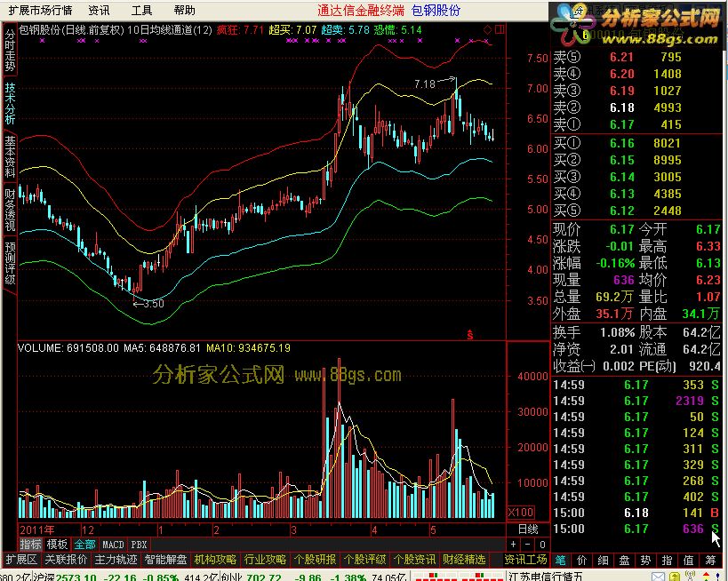This screenshot has width=728, height=581.
Task: Select the 盘 panel tab
Action: pos(625,560)
